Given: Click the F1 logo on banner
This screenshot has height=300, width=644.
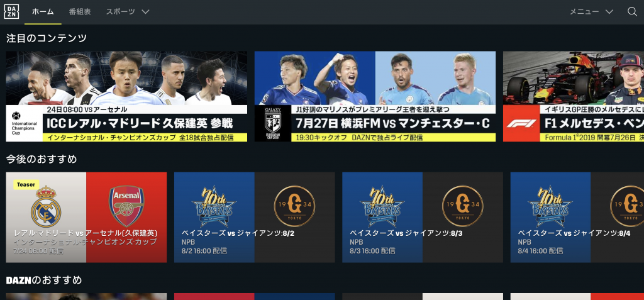Looking at the screenshot, I should (521, 123).
